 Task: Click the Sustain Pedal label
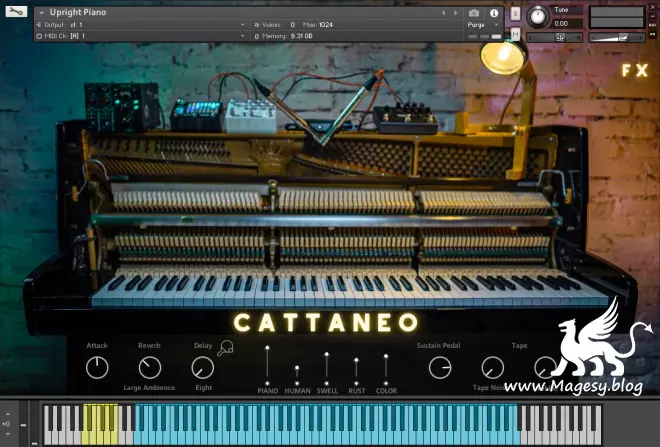438,346
